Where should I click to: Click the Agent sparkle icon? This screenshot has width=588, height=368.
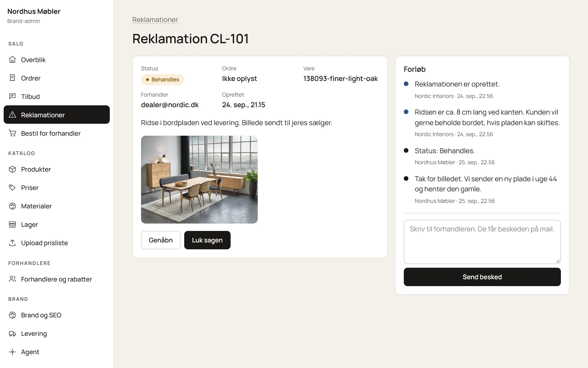pyautogui.click(x=12, y=352)
